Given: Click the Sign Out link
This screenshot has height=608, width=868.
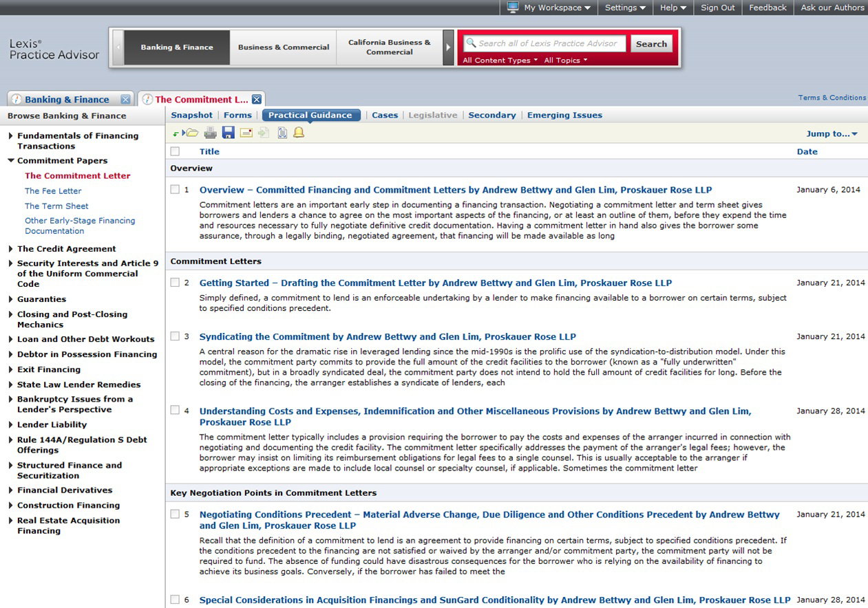Looking at the screenshot, I should click(718, 8).
